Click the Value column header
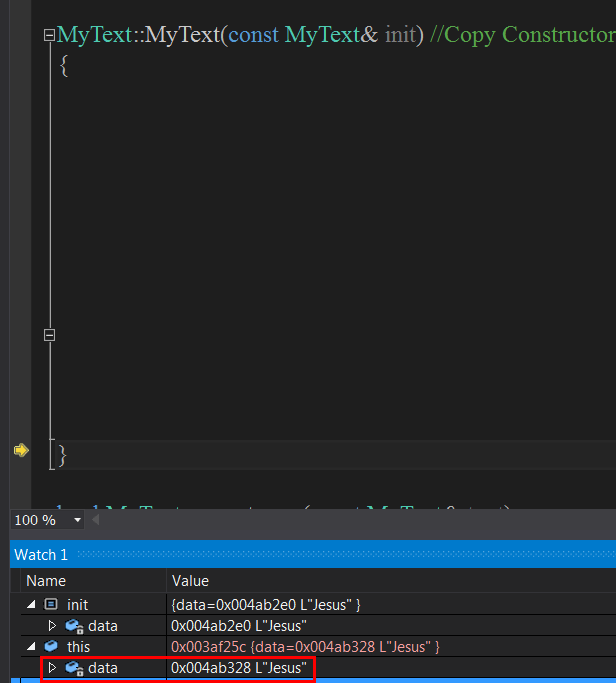Image resolution: width=616 pixels, height=683 pixels. (190, 581)
